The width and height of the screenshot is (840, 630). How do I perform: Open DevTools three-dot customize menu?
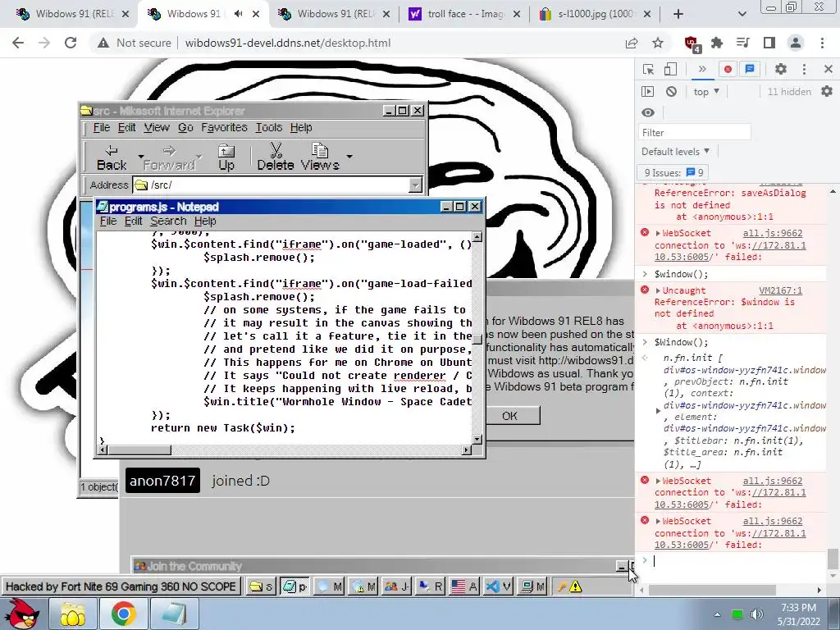[x=804, y=69]
